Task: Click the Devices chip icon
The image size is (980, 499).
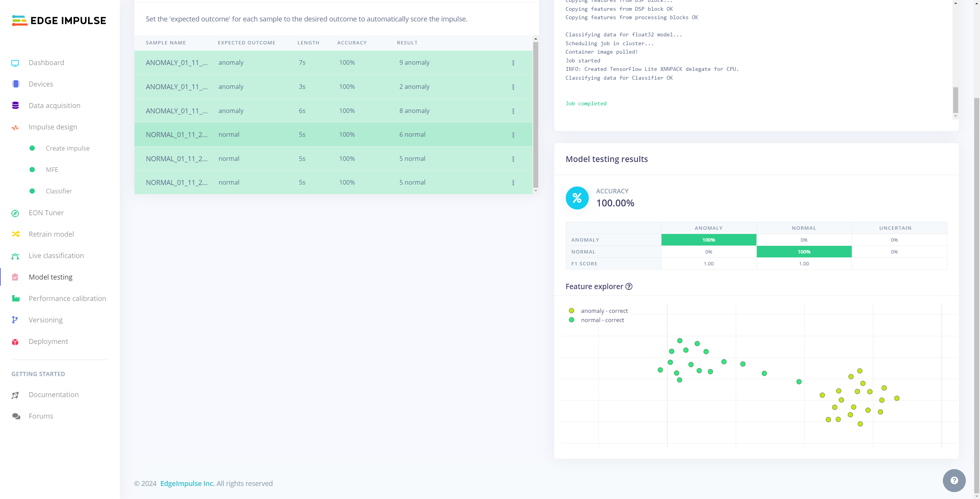Action: pos(15,84)
